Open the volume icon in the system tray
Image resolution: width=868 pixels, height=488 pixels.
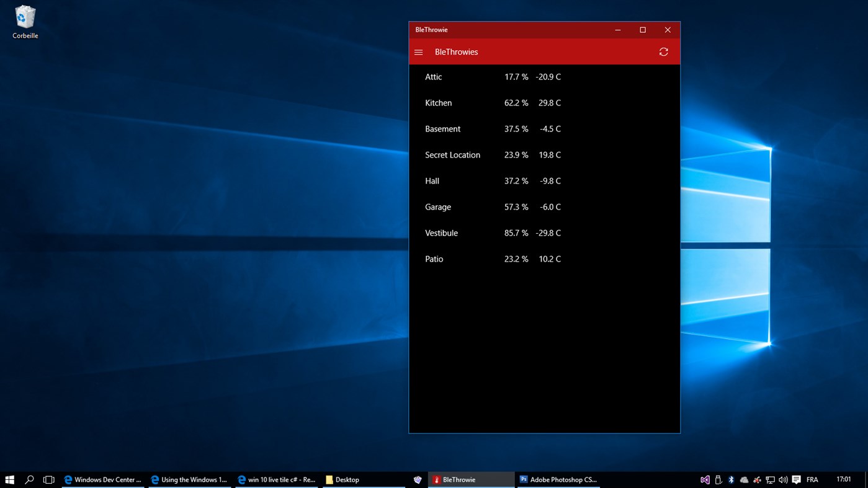(784, 479)
